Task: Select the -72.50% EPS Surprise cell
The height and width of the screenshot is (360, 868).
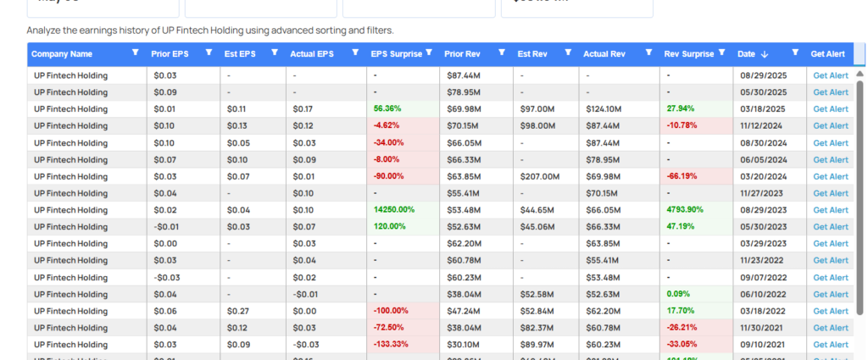Action: 403,328
